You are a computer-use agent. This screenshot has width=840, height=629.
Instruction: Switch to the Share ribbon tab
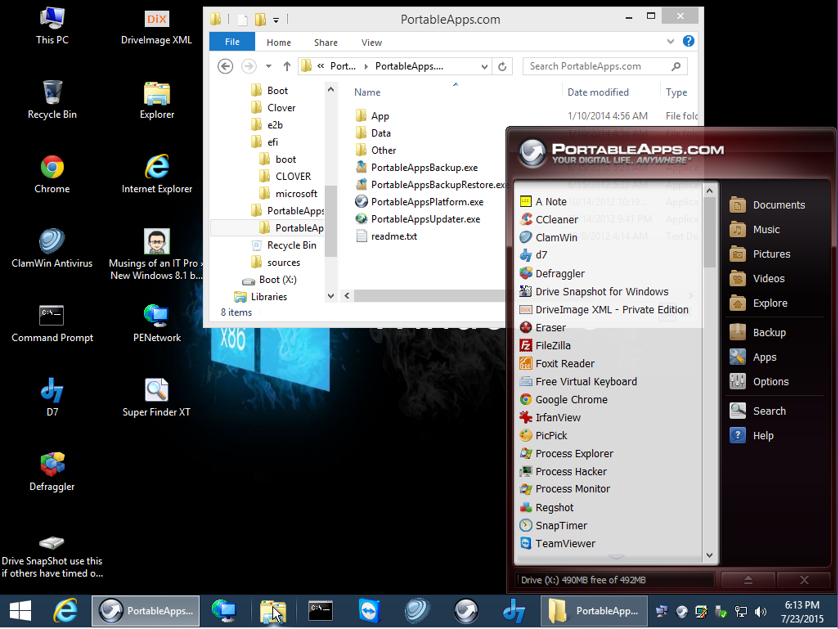326,43
